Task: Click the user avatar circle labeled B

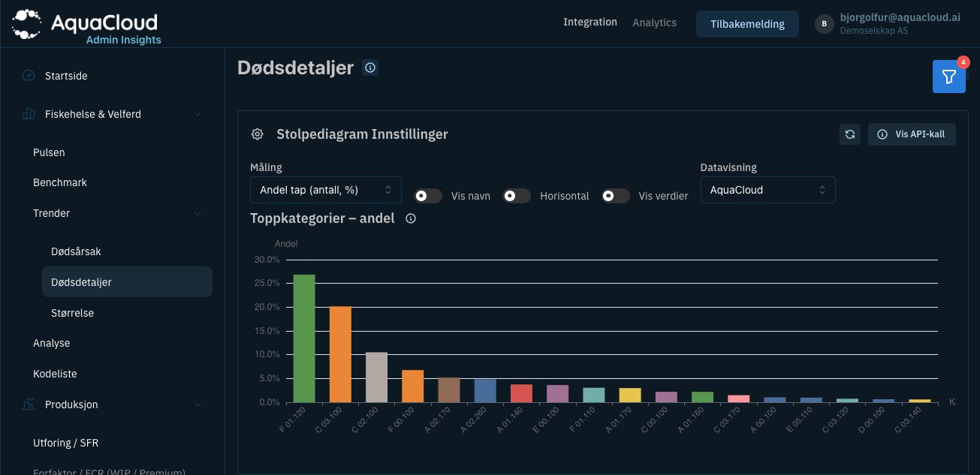Action: tap(824, 24)
